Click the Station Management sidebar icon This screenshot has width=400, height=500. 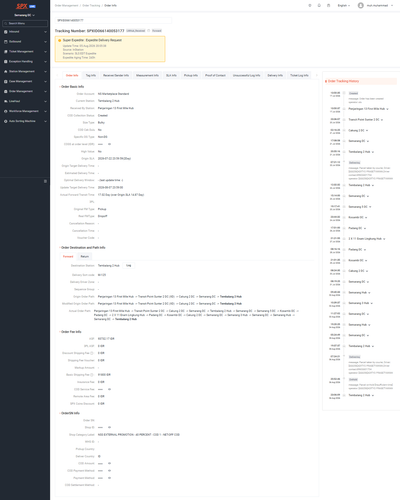click(6, 71)
